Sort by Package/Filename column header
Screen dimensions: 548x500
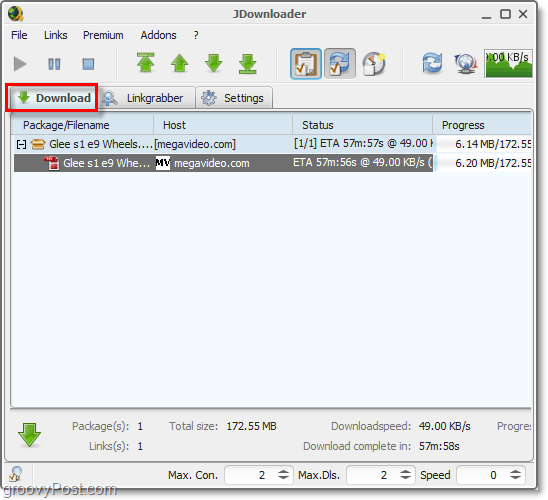(82, 125)
